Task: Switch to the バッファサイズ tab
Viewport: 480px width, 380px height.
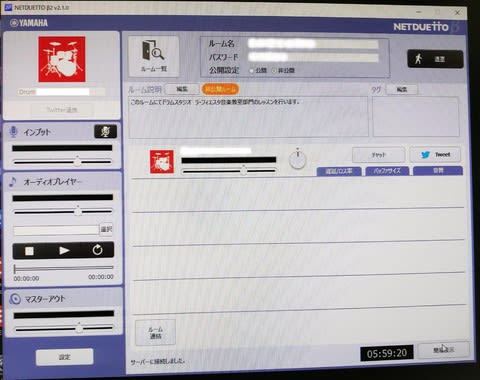Action: [387, 171]
